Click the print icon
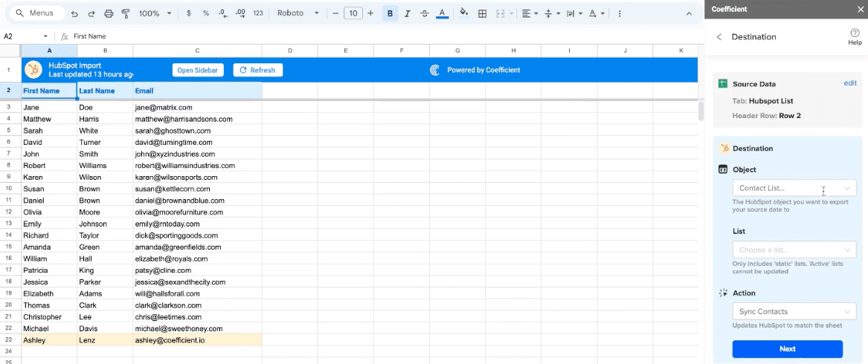Image resolution: width=868 pixels, height=364 pixels. tap(109, 13)
